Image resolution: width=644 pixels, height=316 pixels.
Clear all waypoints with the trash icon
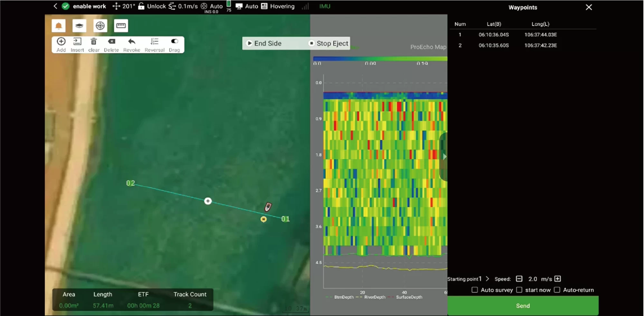point(94,45)
